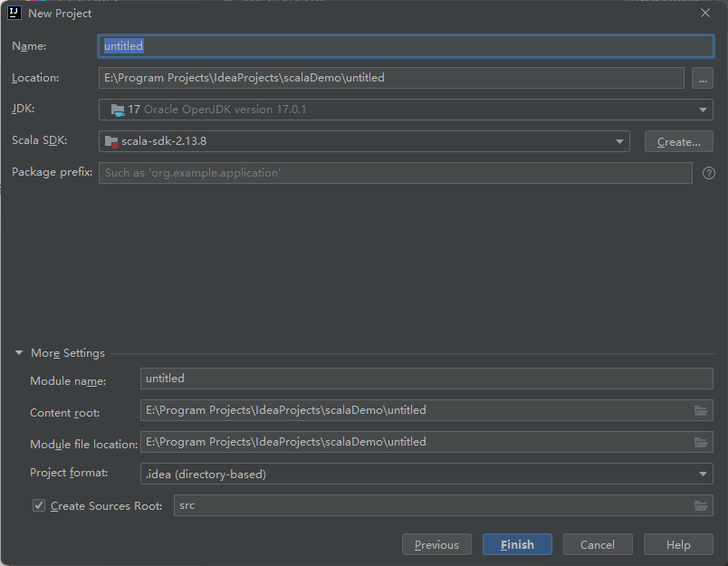Open the Help button

[x=678, y=544]
